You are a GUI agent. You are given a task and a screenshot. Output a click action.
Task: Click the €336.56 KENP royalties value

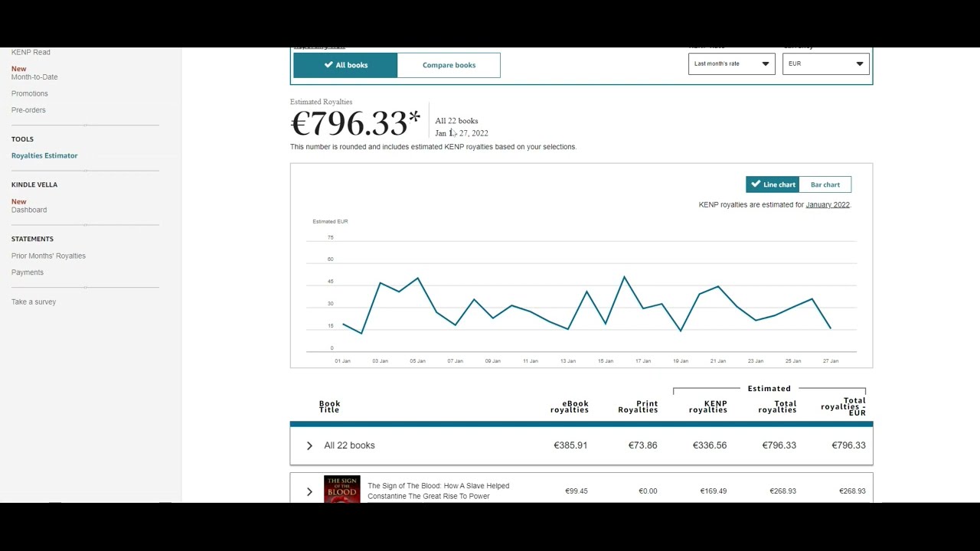point(710,445)
